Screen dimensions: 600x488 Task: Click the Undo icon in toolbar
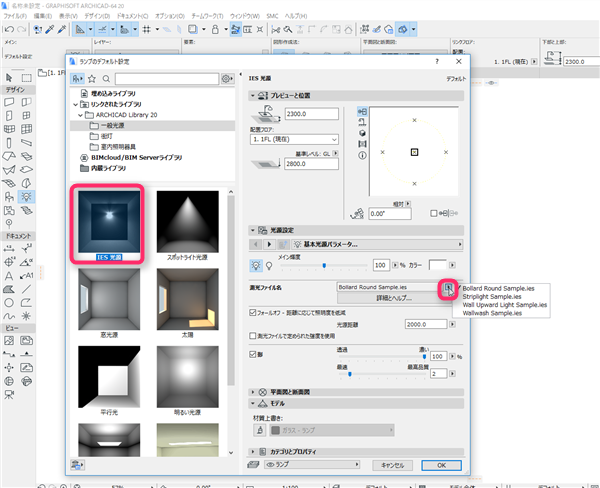pyautogui.click(x=10, y=29)
